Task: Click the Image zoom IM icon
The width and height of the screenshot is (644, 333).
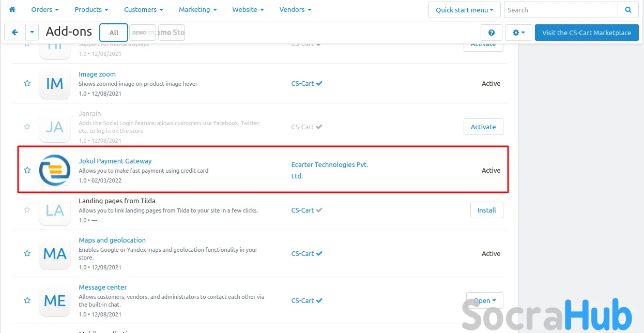Action: pos(55,84)
